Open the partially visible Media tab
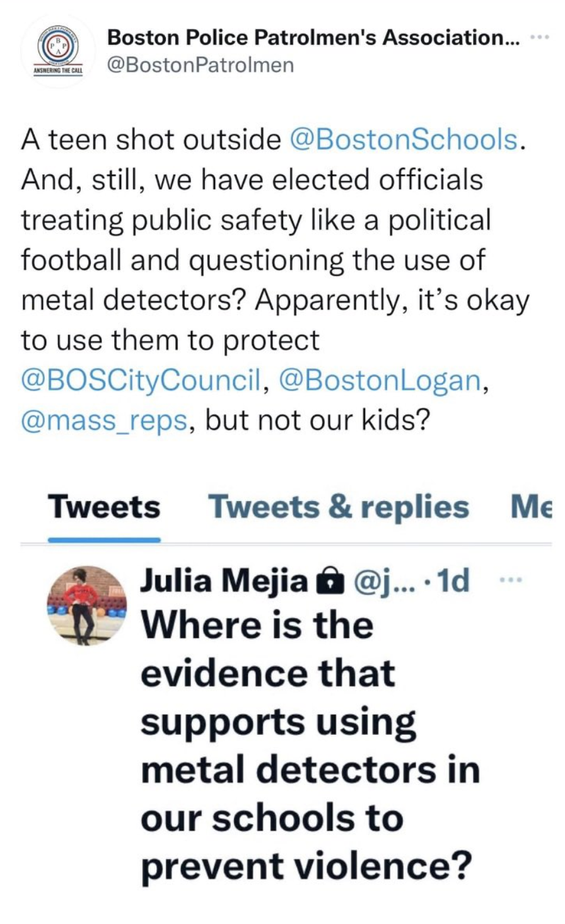Viewport: 565px width, 924px height. click(532, 507)
